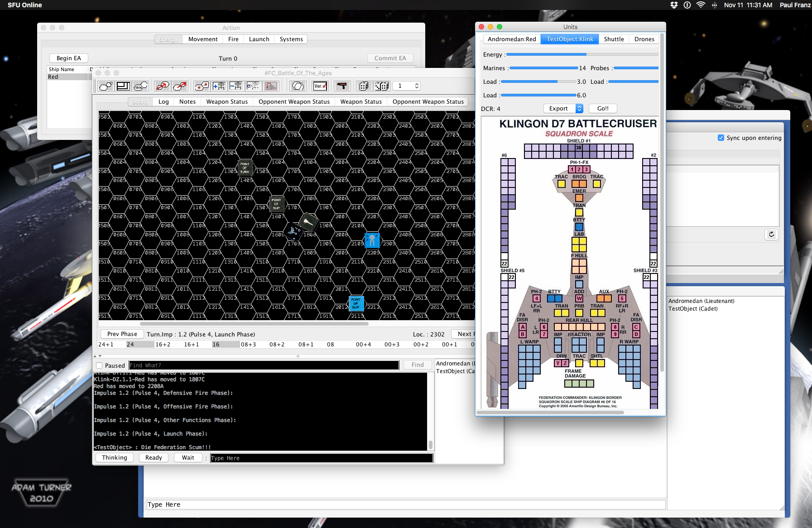This screenshot has width=812, height=528.
Task: Click the double hexagon outline icon
Action: point(298,86)
